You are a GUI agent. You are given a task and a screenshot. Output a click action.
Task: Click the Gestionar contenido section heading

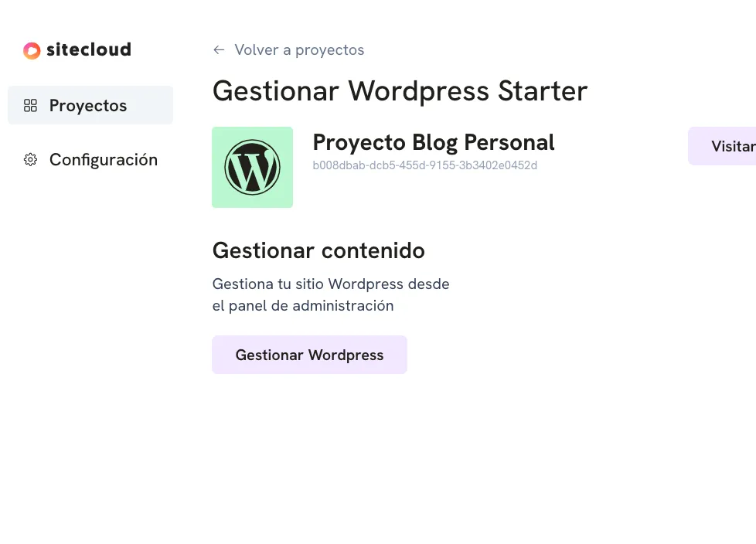pyautogui.click(x=318, y=250)
